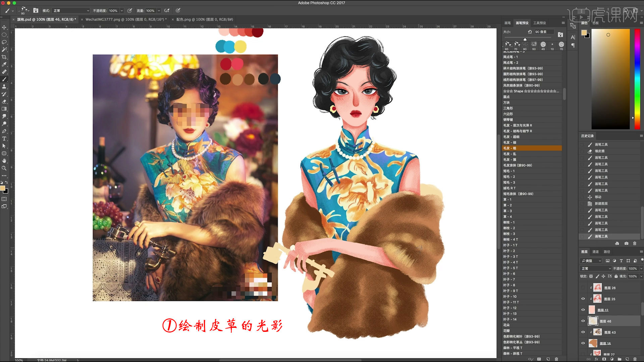The width and height of the screenshot is (644, 362).
Task: Create a new layer with bottom icon
Action: (x=627, y=359)
